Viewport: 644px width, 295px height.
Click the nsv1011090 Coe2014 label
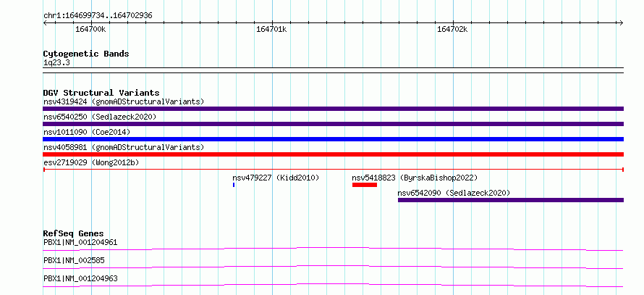click(x=87, y=132)
